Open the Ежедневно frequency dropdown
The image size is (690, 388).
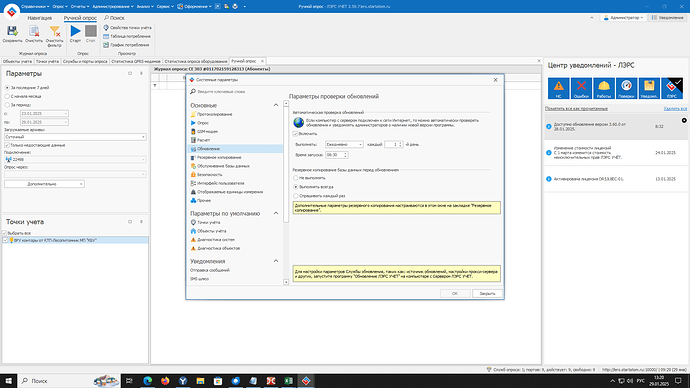tap(344, 144)
